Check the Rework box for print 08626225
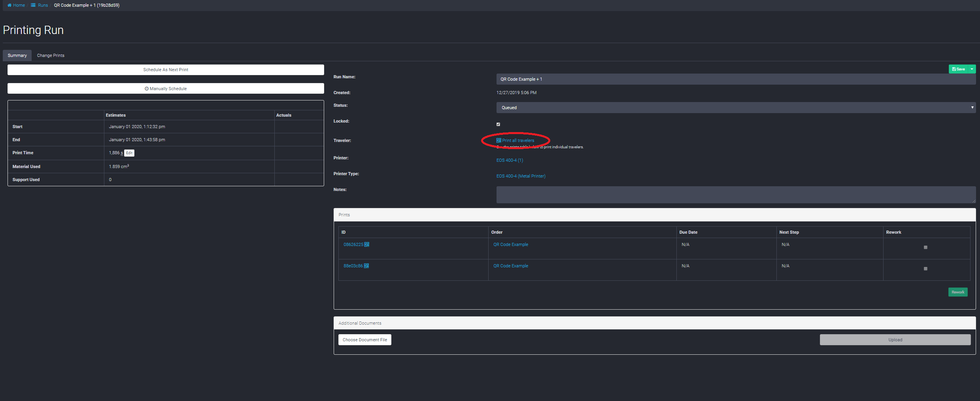Screen dimensions: 980x401 925,247
